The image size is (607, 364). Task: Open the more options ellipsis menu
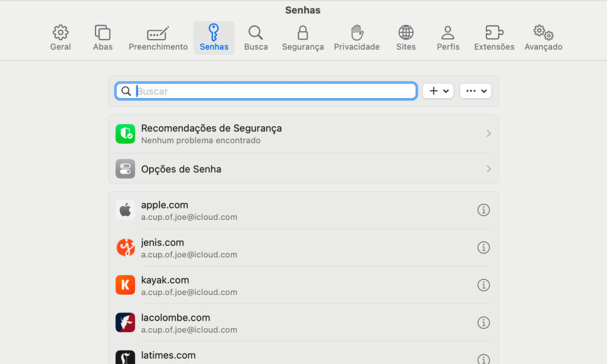pyautogui.click(x=475, y=90)
